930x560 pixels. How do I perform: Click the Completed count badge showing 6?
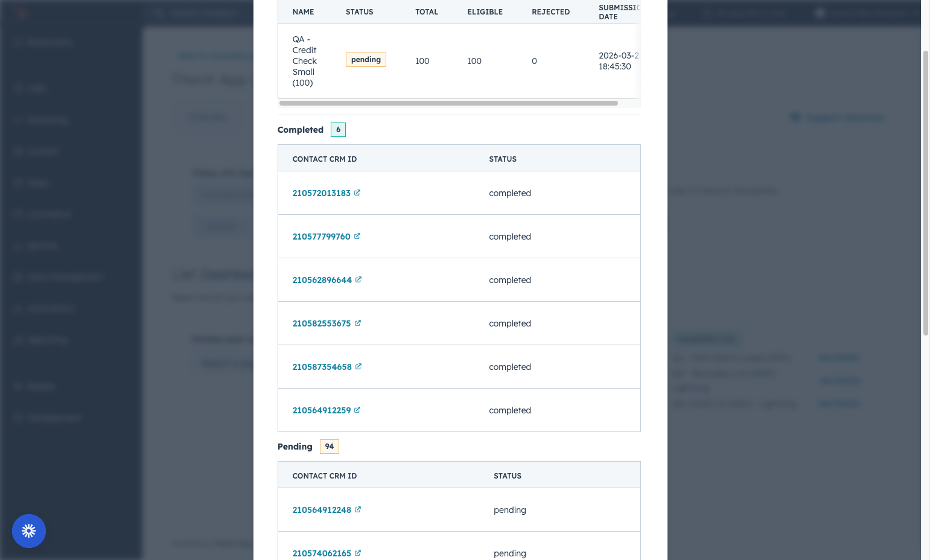(338, 130)
